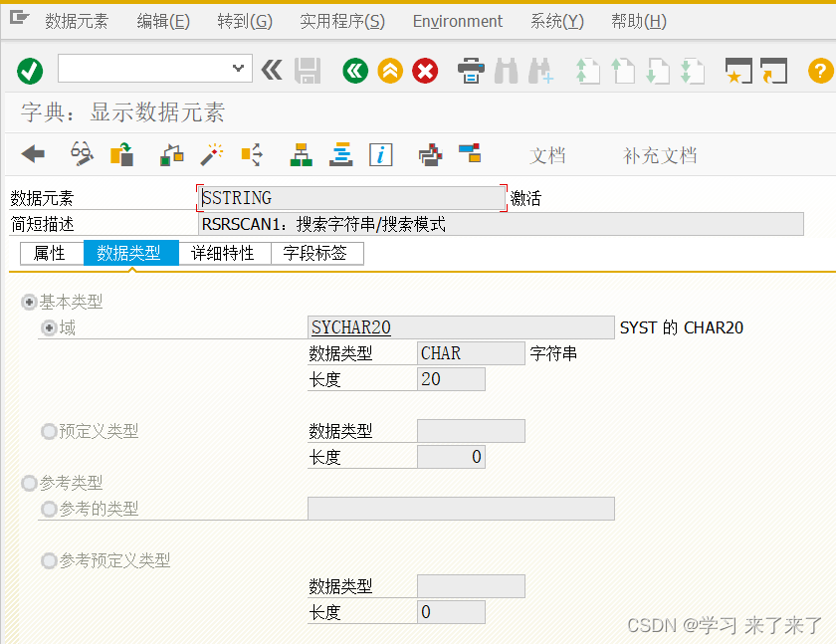Select the 预定义类型 radio button

[49, 431]
